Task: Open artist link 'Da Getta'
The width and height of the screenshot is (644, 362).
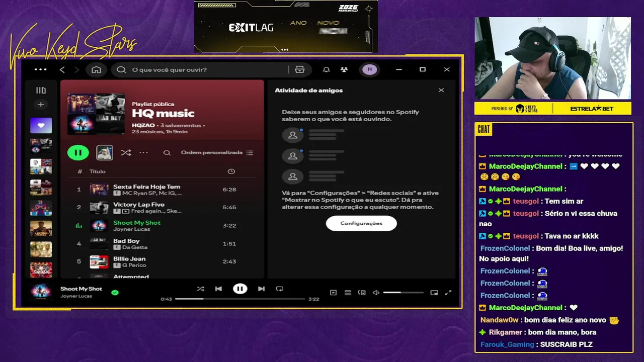Action: click(135, 247)
